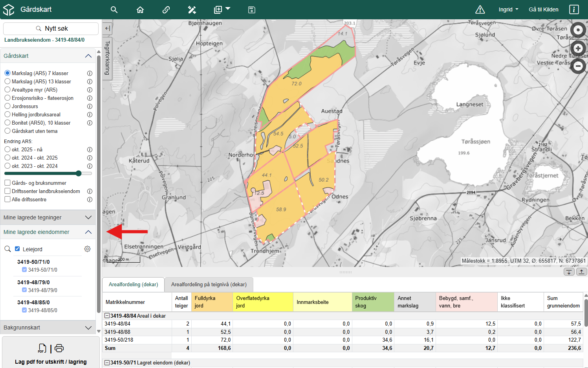Go to the home view icon
The image size is (588, 368).
(x=140, y=9)
